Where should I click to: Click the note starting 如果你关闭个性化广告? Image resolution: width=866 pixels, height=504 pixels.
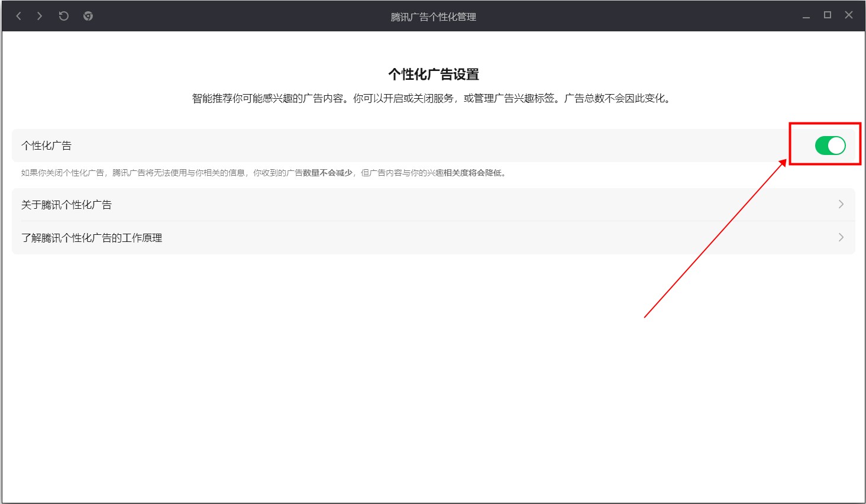(x=264, y=173)
